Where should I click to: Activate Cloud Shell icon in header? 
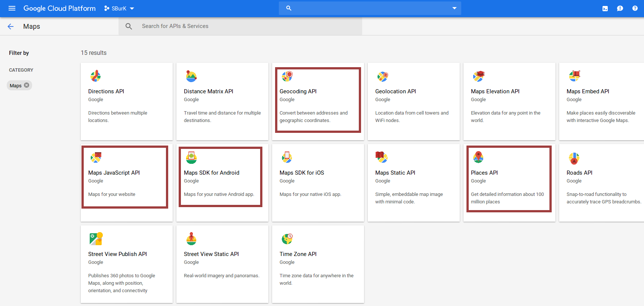click(605, 8)
